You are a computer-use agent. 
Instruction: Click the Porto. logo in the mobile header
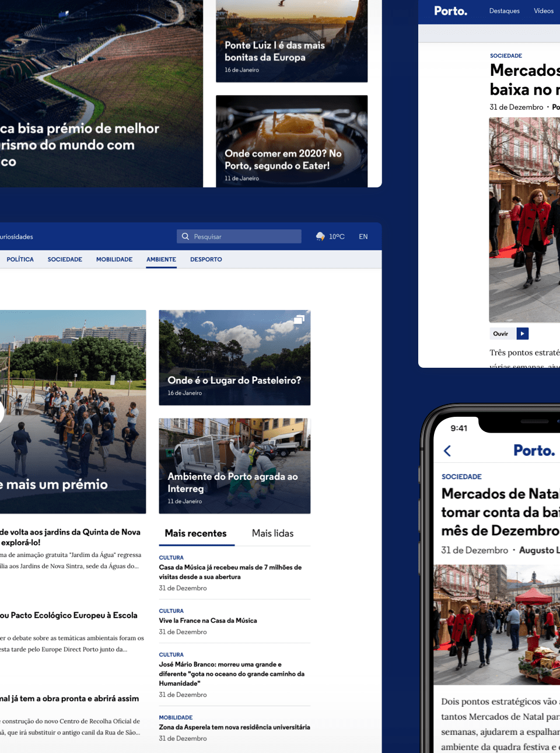(534, 450)
